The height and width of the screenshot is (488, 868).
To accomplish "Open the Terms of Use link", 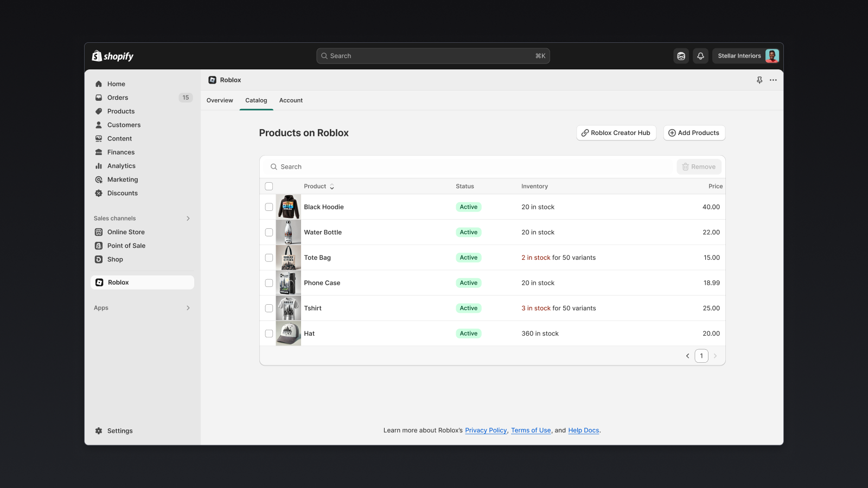I will [531, 431].
